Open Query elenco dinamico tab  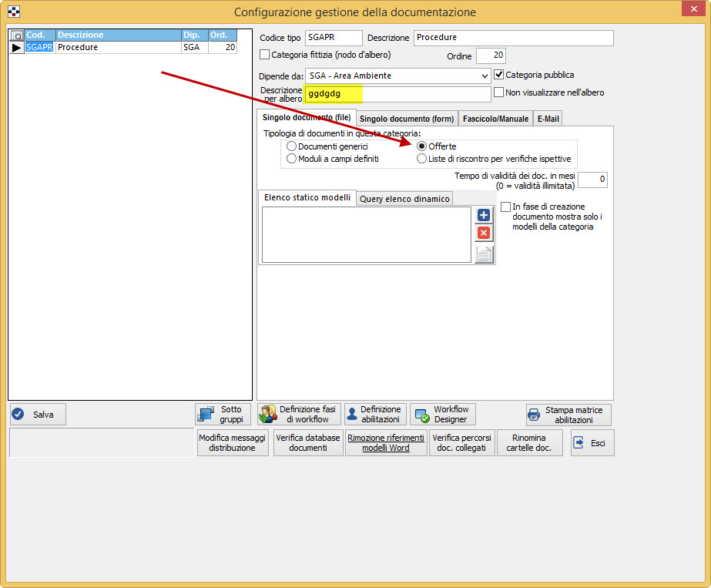tap(404, 199)
